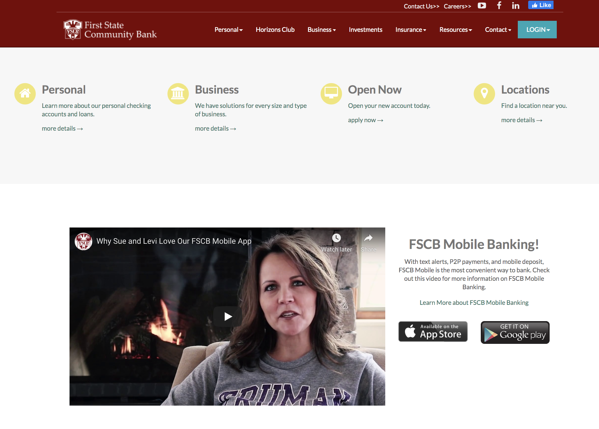Expand the Business navigation dropdown

(x=322, y=30)
